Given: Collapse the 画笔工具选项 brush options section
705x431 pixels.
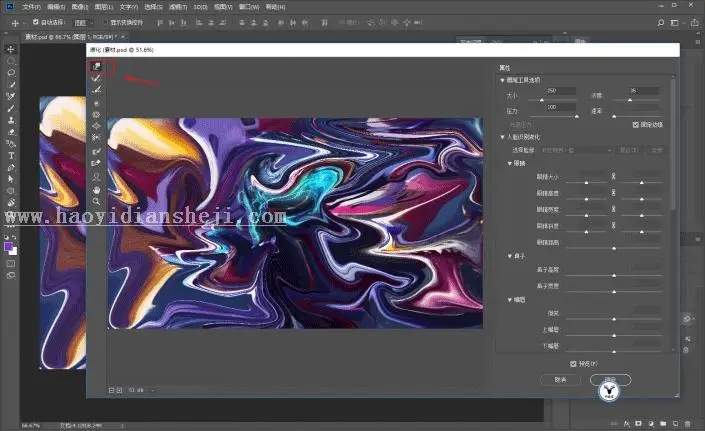Looking at the screenshot, I should [502, 80].
